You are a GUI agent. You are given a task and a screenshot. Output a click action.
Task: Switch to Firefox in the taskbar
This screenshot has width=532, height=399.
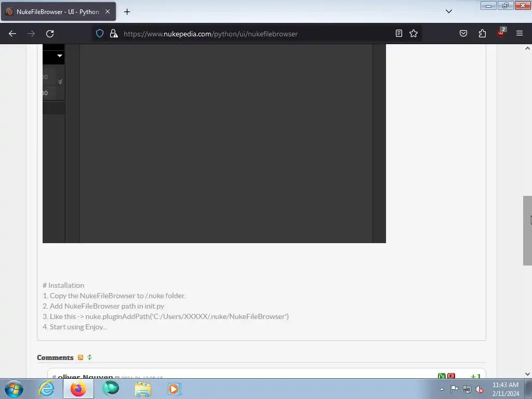coord(78,389)
